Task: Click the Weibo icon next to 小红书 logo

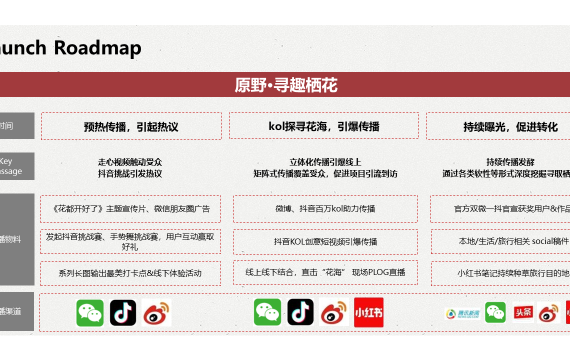Action: [334, 312]
